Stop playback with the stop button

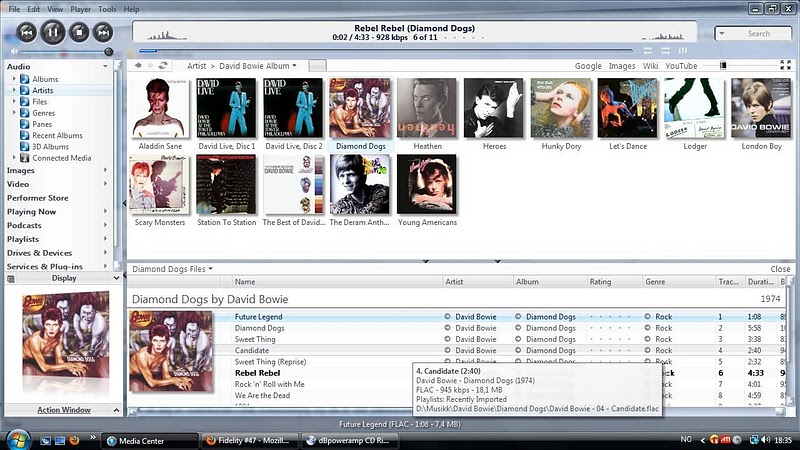click(x=79, y=33)
